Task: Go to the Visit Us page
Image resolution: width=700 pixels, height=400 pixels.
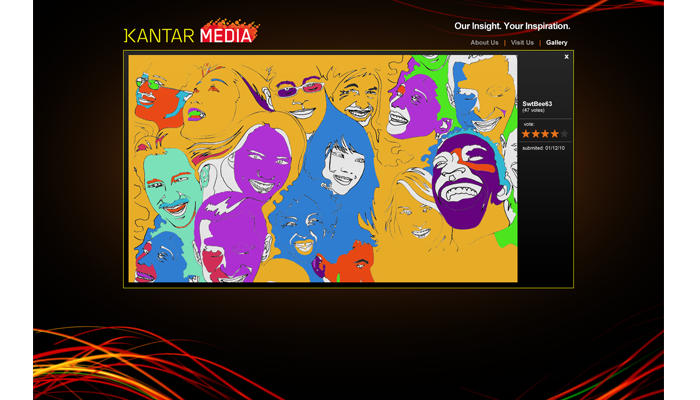Action: [522, 43]
